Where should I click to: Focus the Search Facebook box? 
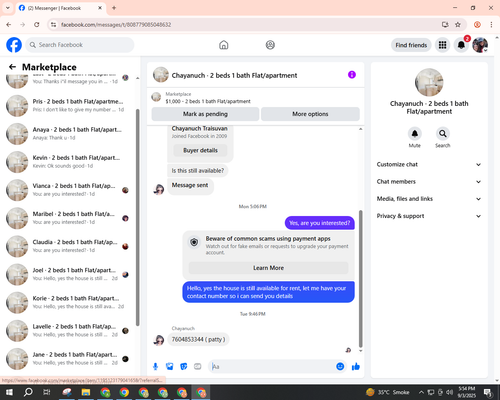[80, 45]
